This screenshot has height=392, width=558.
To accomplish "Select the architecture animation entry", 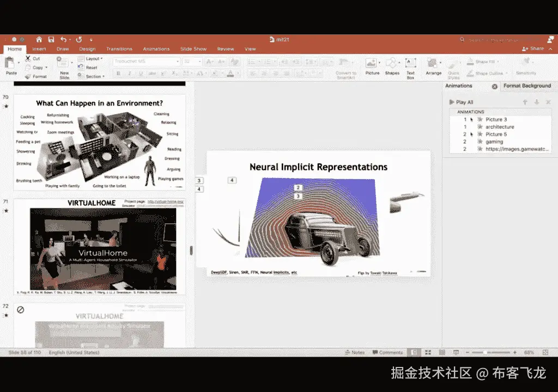I will [500, 127].
